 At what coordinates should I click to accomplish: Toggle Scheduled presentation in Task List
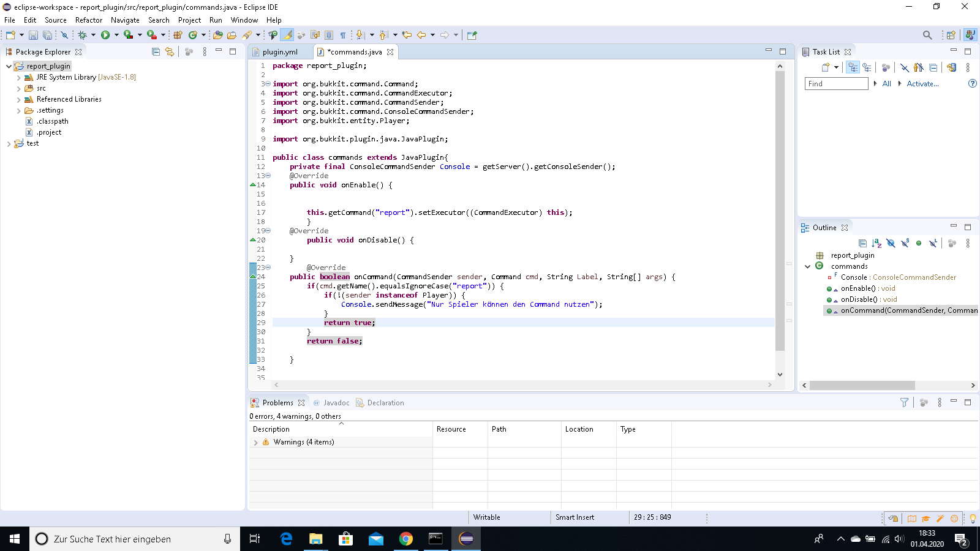click(x=867, y=67)
